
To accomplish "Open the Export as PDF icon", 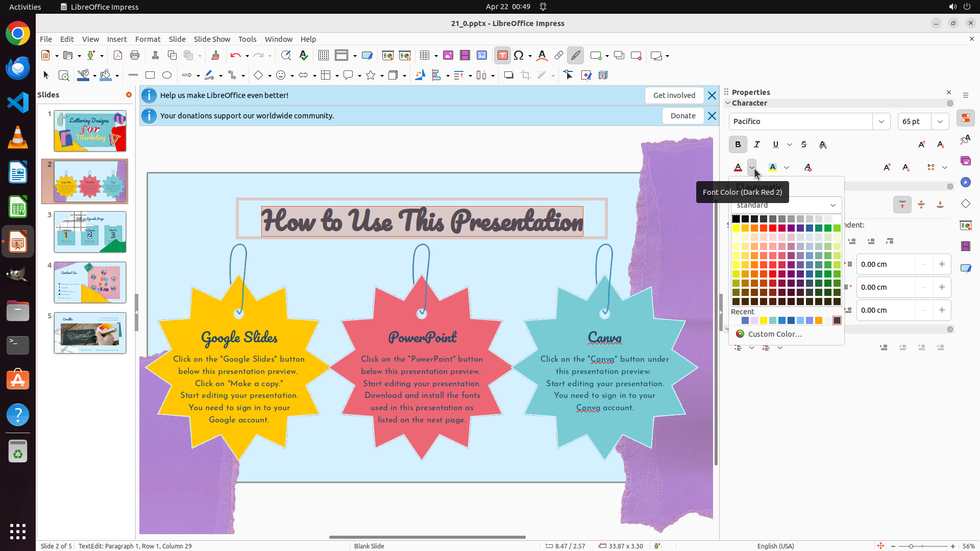I will (118, 56).
